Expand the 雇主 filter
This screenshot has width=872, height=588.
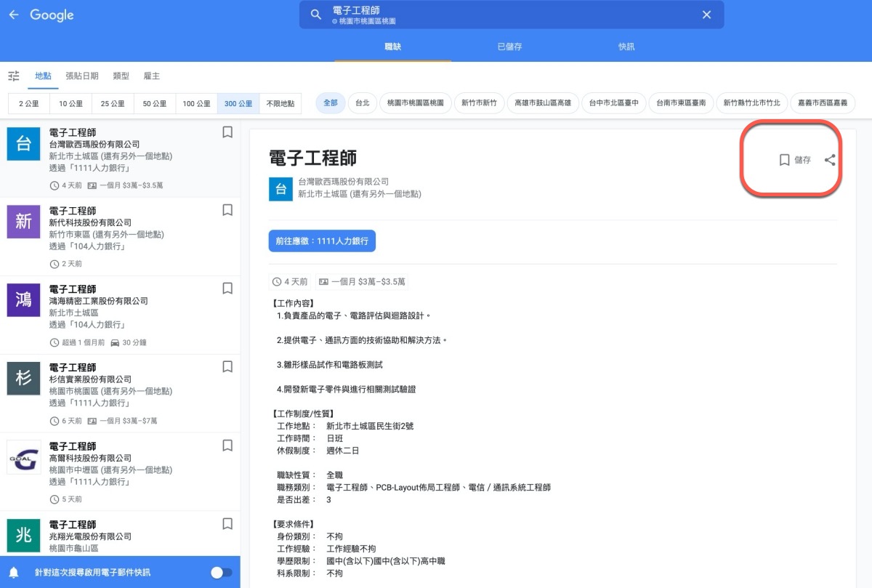151,76
